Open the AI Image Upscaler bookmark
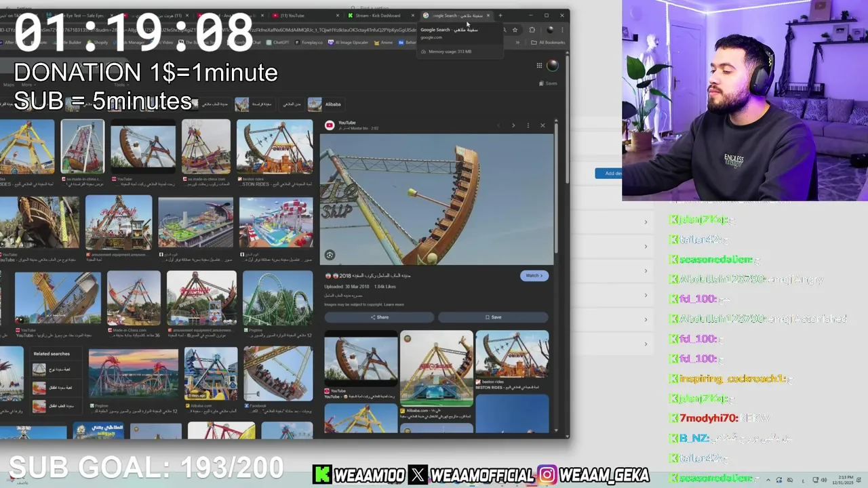 pos(348,43)
